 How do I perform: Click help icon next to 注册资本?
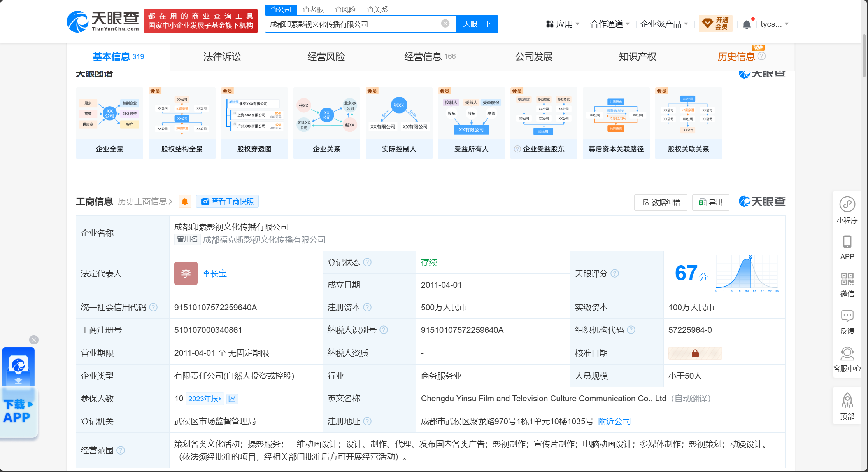click(367, 307)
